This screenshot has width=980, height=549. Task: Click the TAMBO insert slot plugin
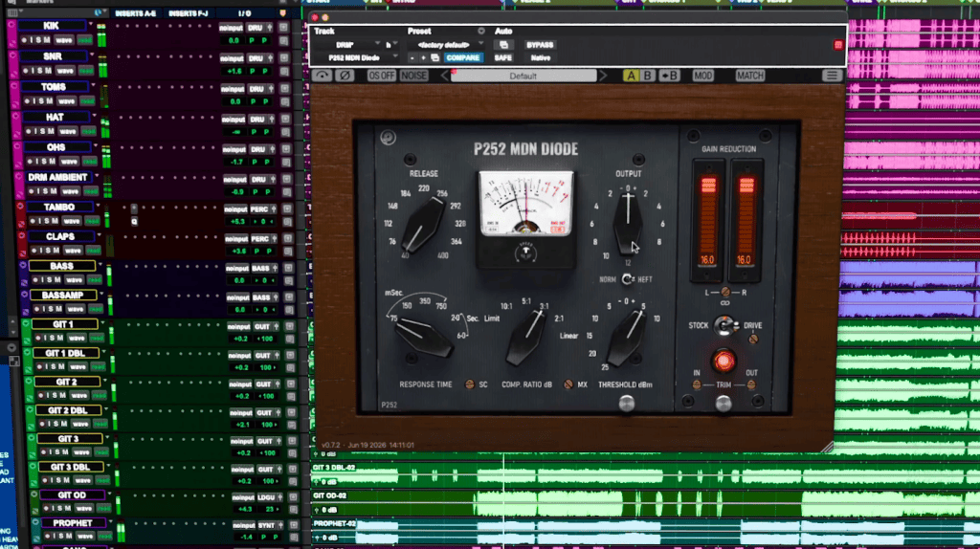tap(134, 208)
